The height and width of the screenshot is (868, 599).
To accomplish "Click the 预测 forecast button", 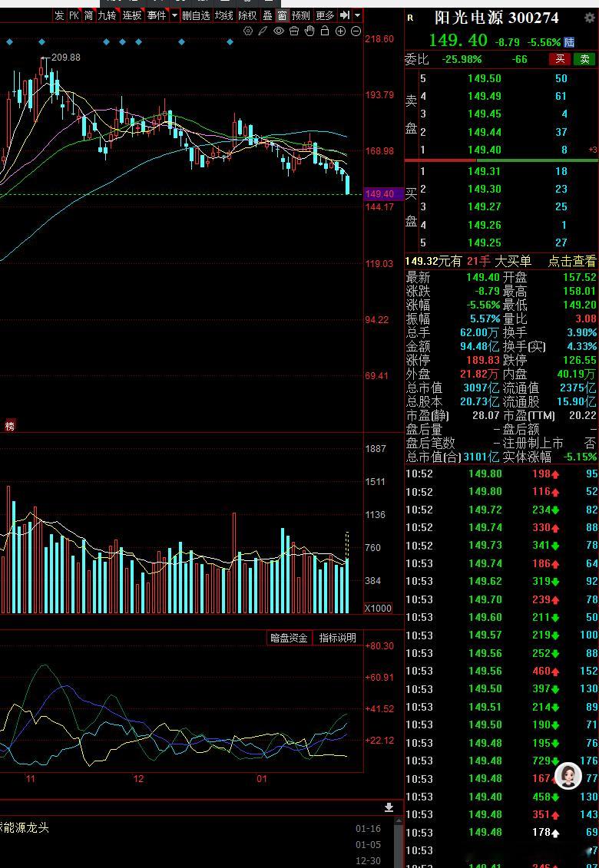I will [302, 15].
